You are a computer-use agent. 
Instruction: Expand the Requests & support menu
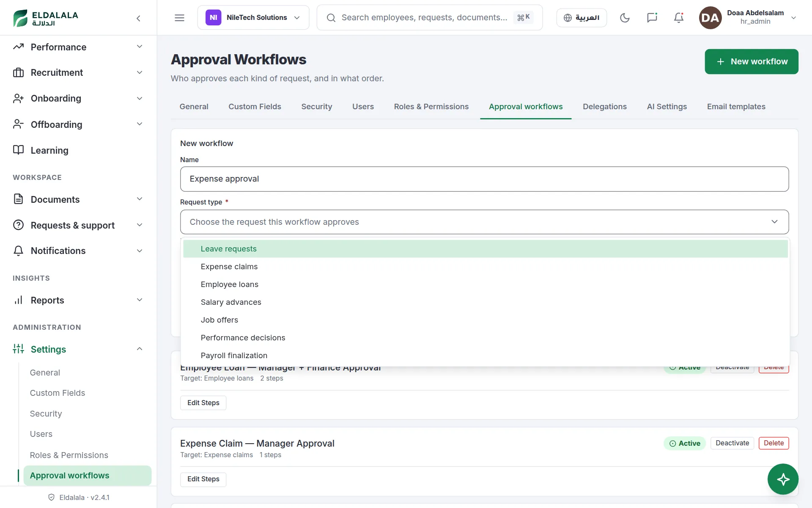(x=78, y=225)
